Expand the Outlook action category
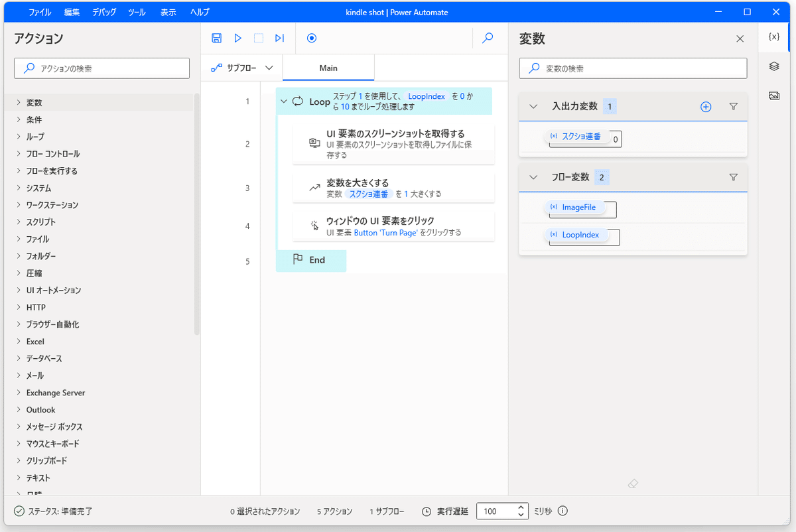The image size is (796, 532). 19,410
